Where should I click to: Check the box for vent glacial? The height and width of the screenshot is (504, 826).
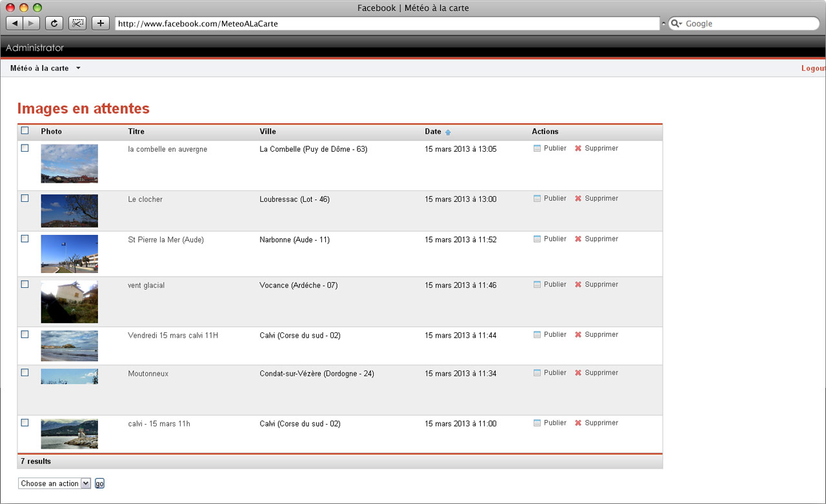25,284
